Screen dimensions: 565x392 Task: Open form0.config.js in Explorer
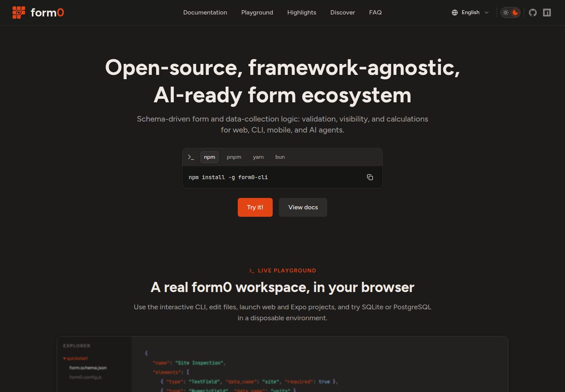(x=86, y=377)
